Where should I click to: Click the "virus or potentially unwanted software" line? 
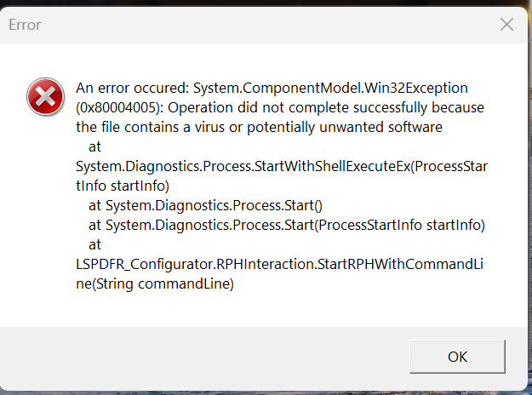click(x=260, y=127)
